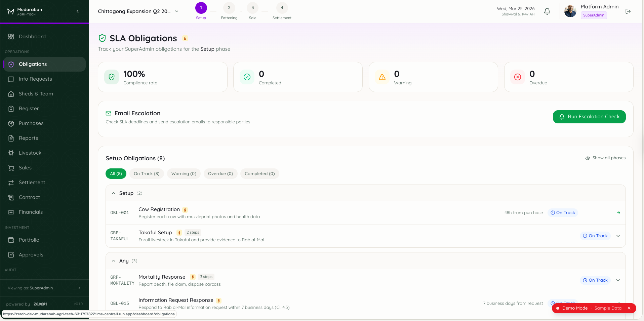
Task: Select the Sheds & Team icon
Action: click(x=11, y=94)
